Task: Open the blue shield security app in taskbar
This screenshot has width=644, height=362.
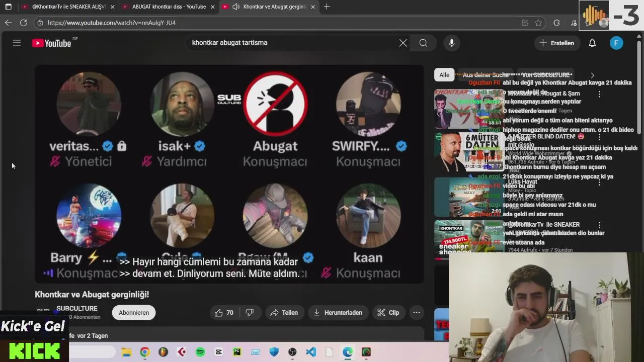Action: [274, 352]
